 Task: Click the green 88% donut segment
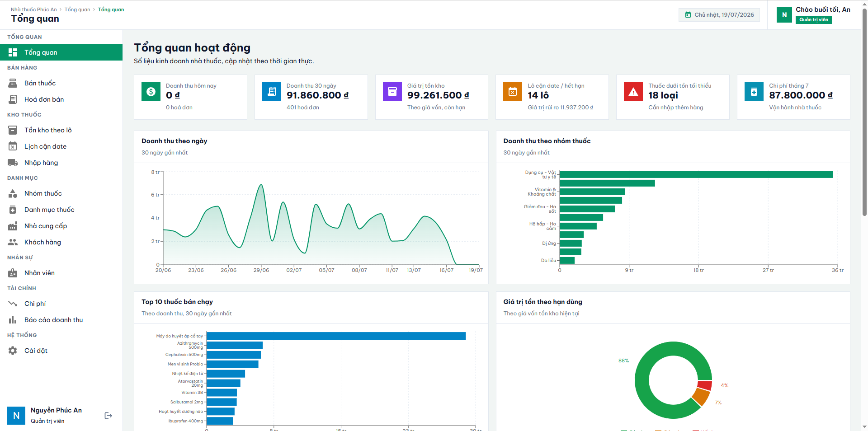[642, 380]
